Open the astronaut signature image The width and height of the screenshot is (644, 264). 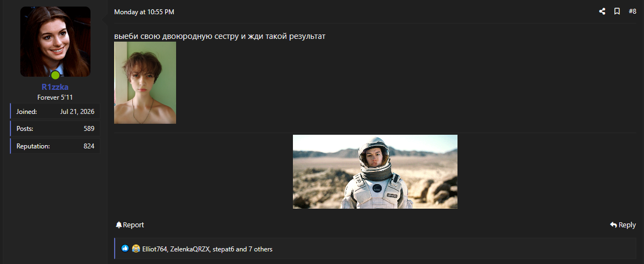tap(375, 172)
